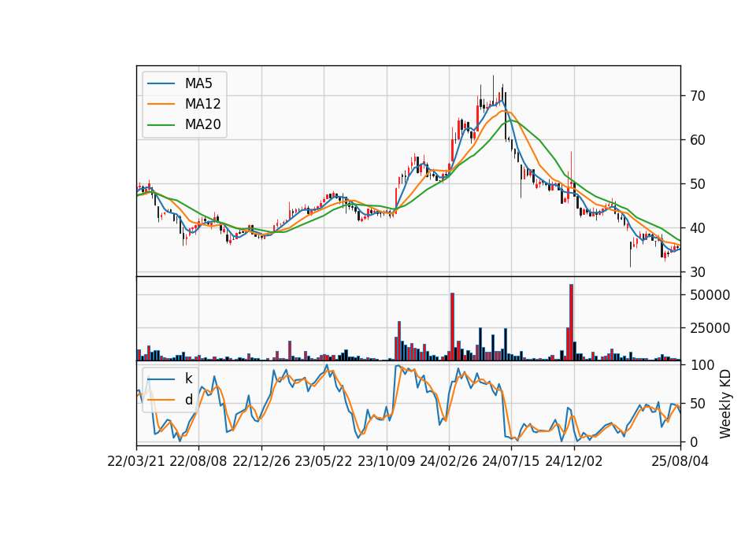Click the x-axis date 24/02/26

448,461
